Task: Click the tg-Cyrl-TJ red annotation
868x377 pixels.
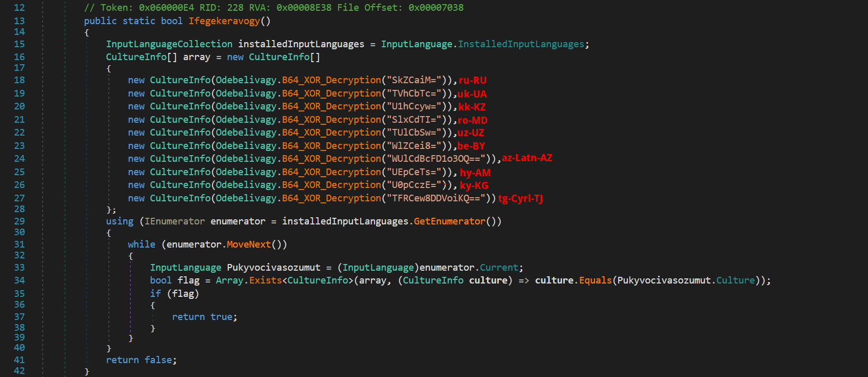Action: pos(520,199)
